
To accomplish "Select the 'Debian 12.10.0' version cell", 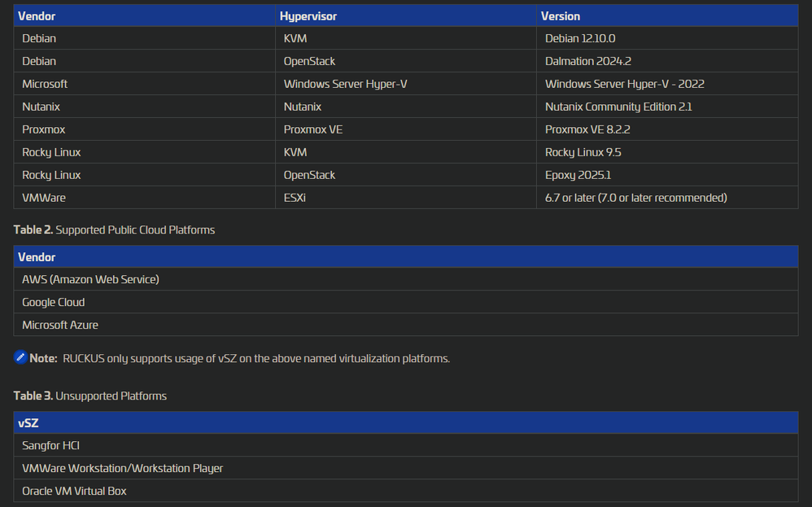I will 667,38.
